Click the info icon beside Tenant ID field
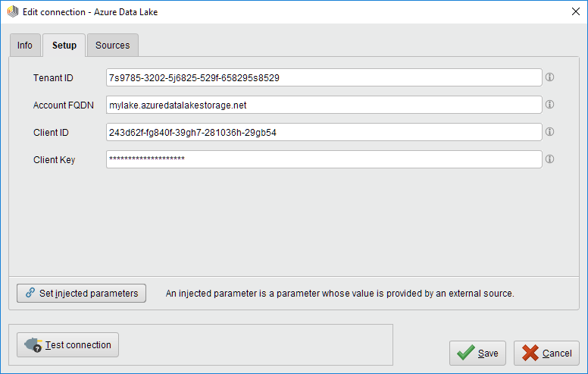 550,77
